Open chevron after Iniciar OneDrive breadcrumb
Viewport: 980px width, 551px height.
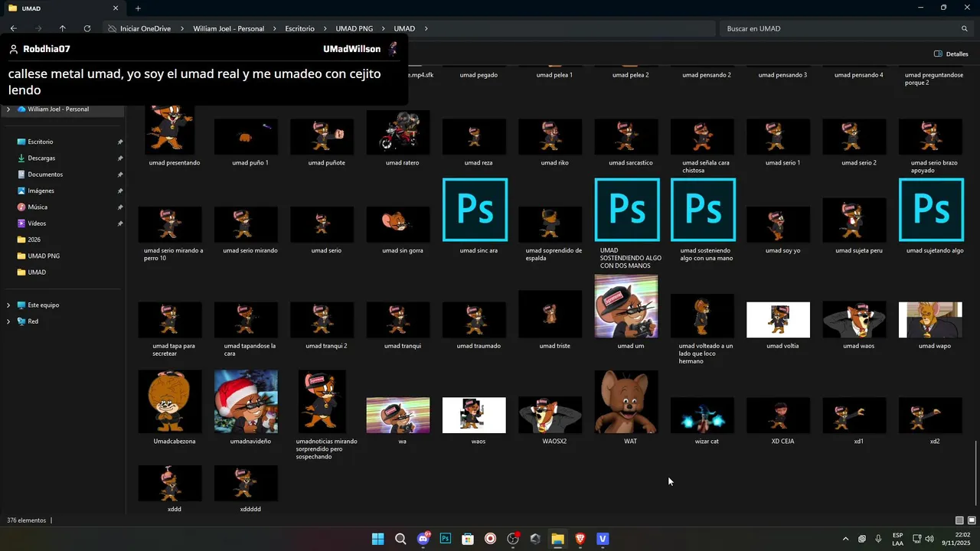(182, 28)
